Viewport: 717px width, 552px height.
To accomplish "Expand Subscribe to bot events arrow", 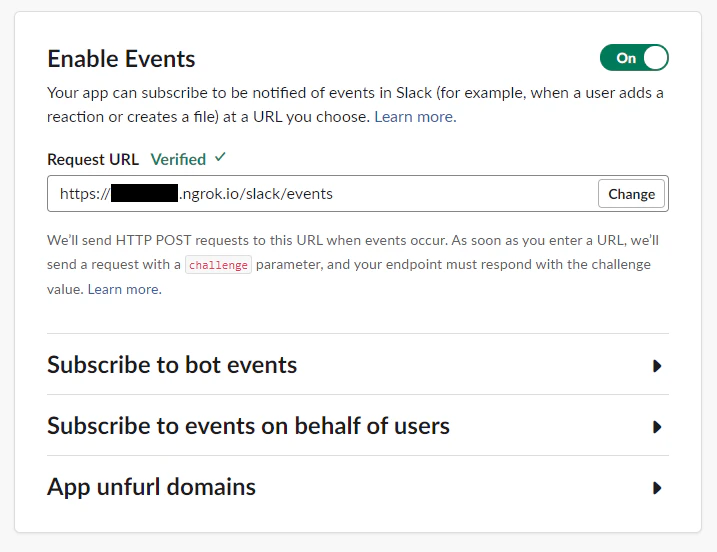I will pos(657,366).
